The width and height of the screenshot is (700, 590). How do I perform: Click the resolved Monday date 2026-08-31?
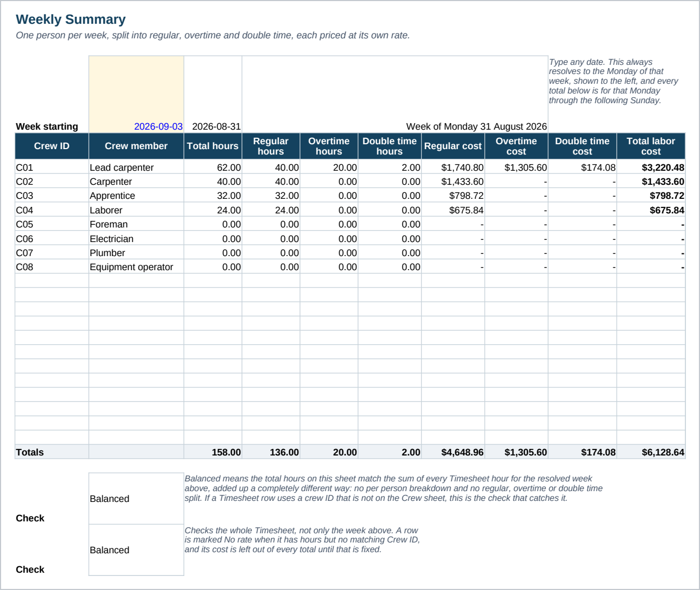213,95
